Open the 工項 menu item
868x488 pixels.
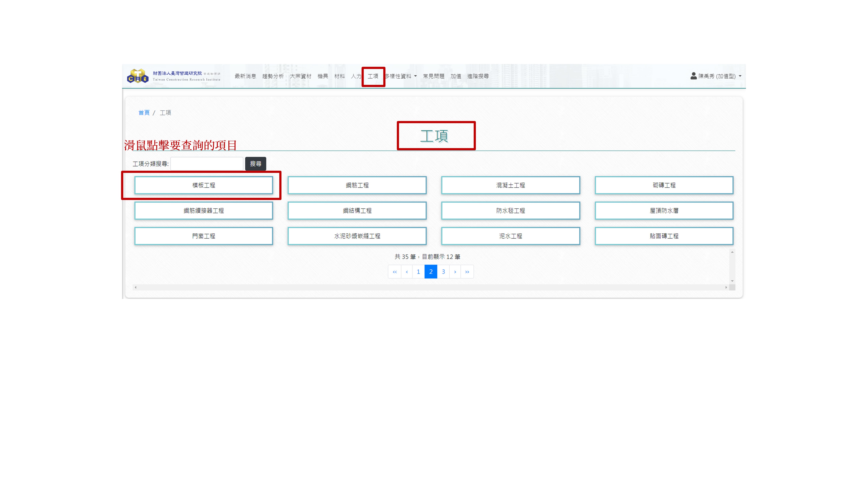(x=373, y=76)
